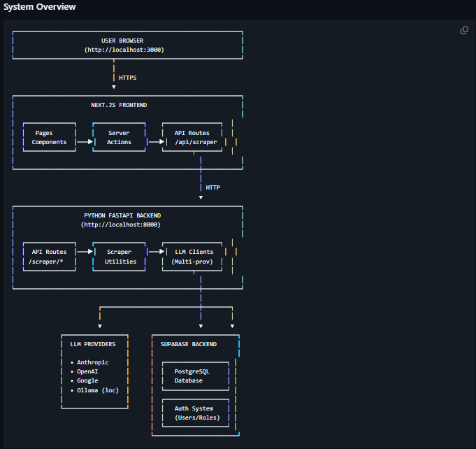Click the http://localhost:3000 URL text
Image resolution: width=476 pixels, height=449 pixels.
(124, 50)
